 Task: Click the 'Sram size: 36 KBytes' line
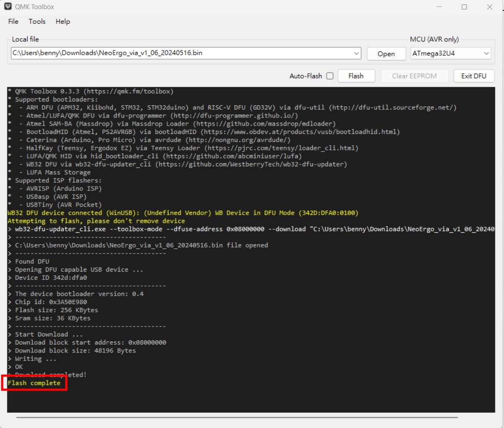pyautogui.click(x=49, y=318)
